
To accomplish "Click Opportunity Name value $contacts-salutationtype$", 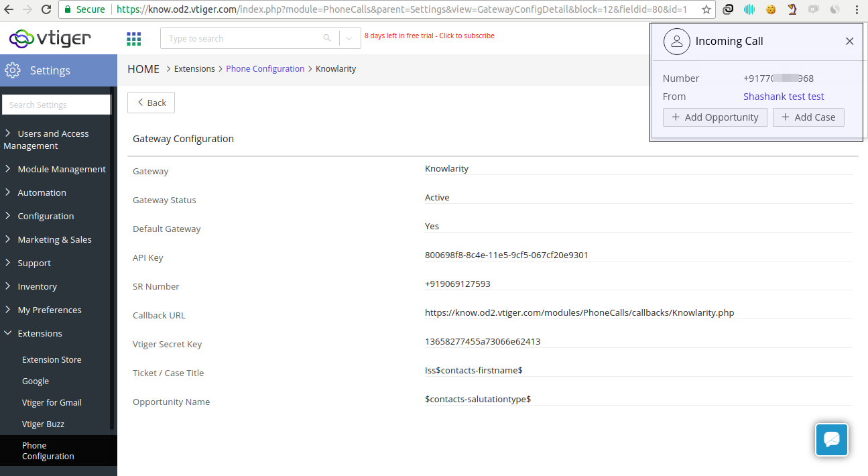I will [x=478, y=399].
